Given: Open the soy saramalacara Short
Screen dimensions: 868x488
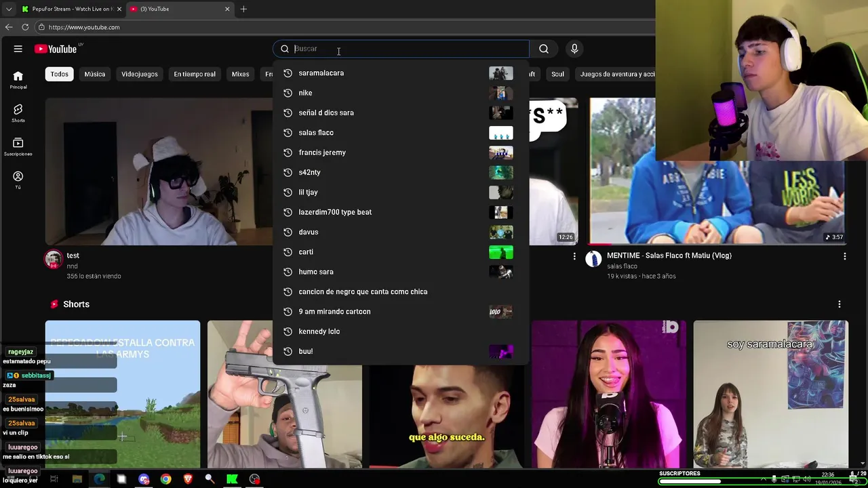Looking at the screenshot, I should coord(770,394).
